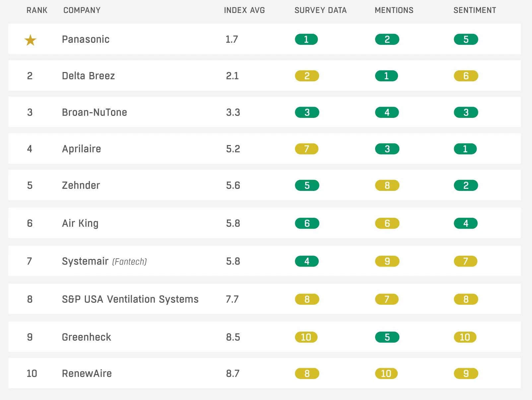Click rank number 10 for RenewAire
Screen dimensions: 532x400
click(x=32, y=373)
